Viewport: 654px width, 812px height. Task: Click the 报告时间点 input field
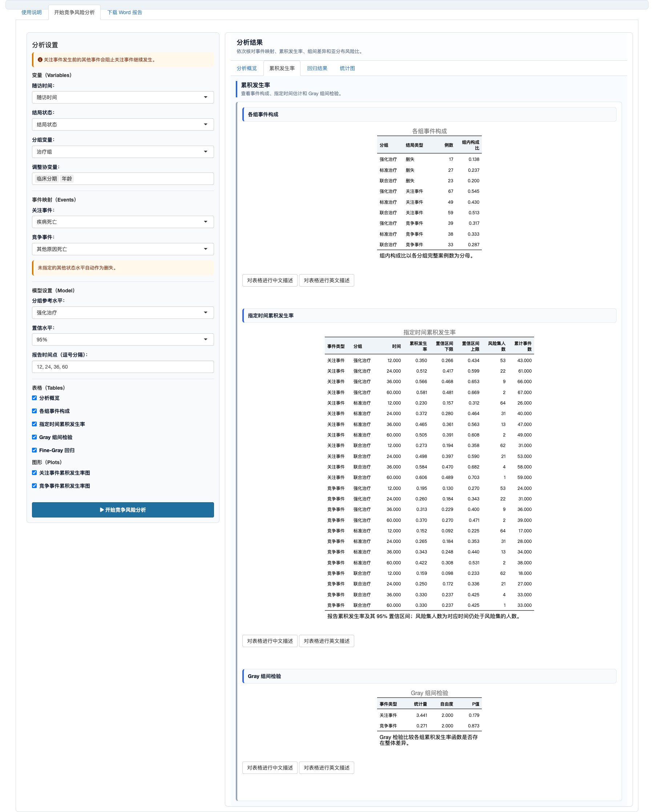pos(123,366)
